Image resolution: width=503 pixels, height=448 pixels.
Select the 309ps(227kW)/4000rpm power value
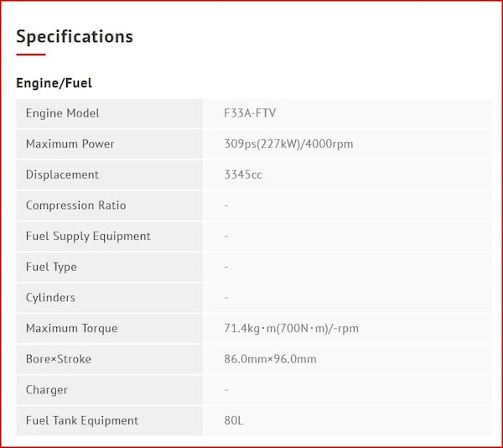[x=288, y=144]
